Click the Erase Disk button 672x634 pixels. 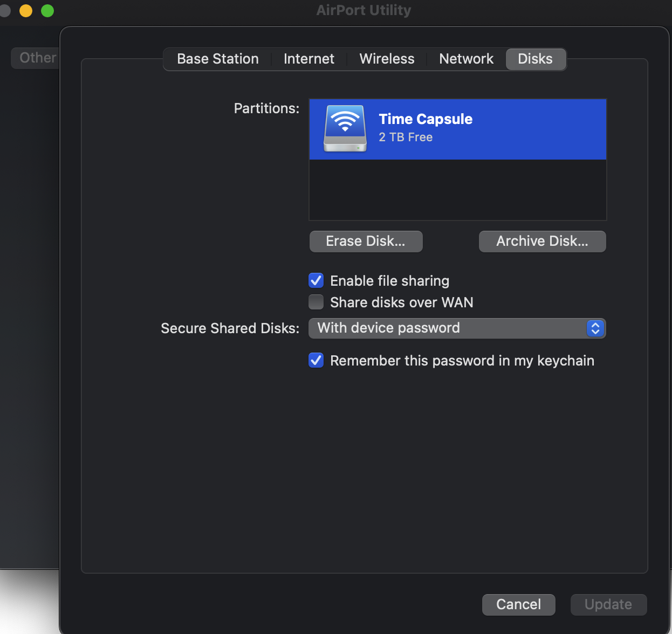[x=366, y=241]
